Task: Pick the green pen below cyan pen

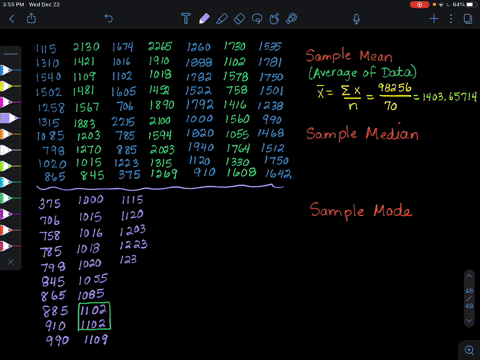Action: point(10,198)
